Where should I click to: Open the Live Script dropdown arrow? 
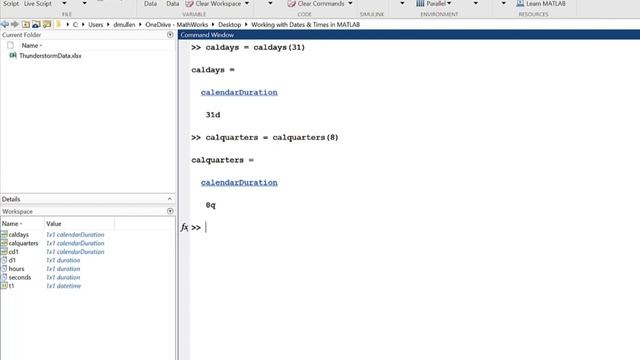[x=64, y=4]
